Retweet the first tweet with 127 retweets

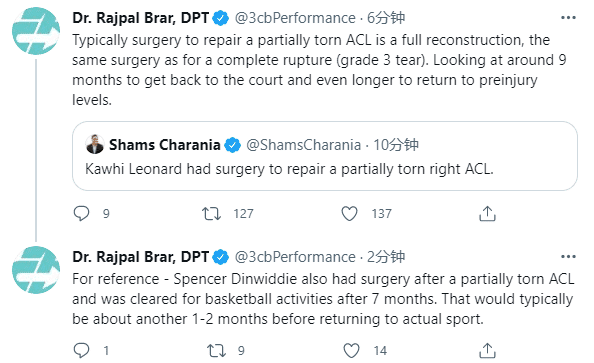211,214
